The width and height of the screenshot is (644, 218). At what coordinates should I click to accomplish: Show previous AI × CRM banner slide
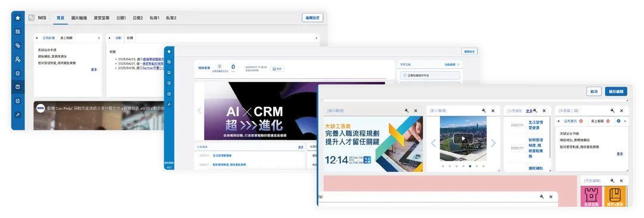(x=200, y=110)
